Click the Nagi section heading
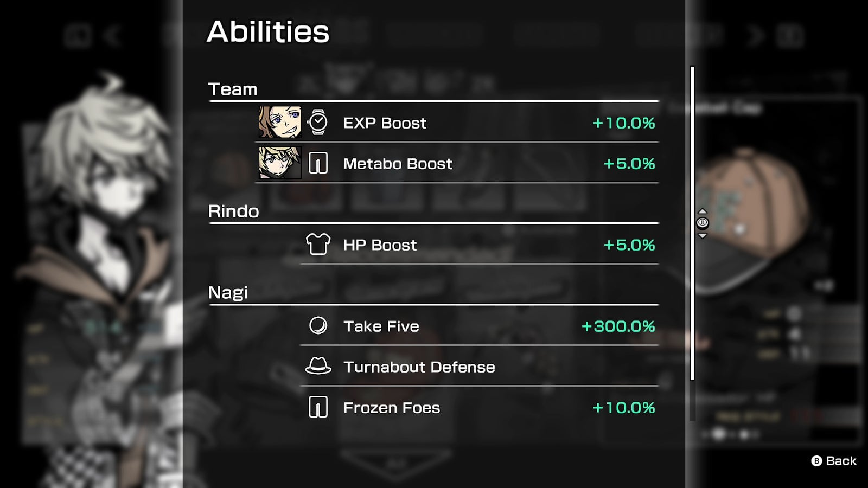 click(228, 292)
